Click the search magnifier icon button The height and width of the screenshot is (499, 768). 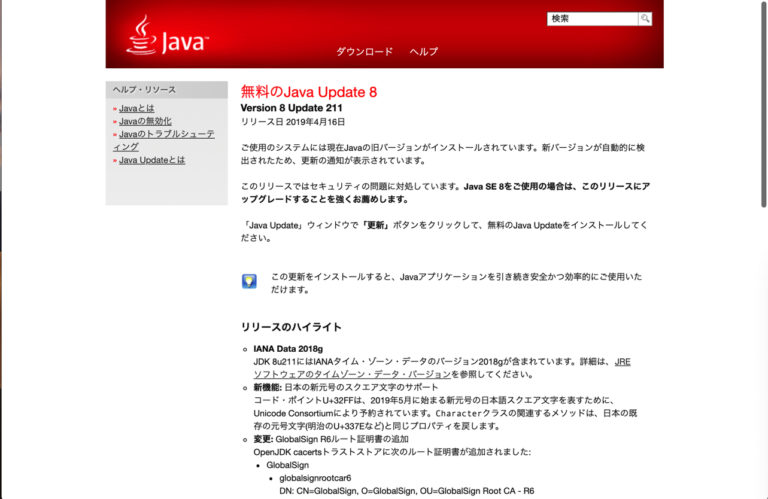pos(645,19)
